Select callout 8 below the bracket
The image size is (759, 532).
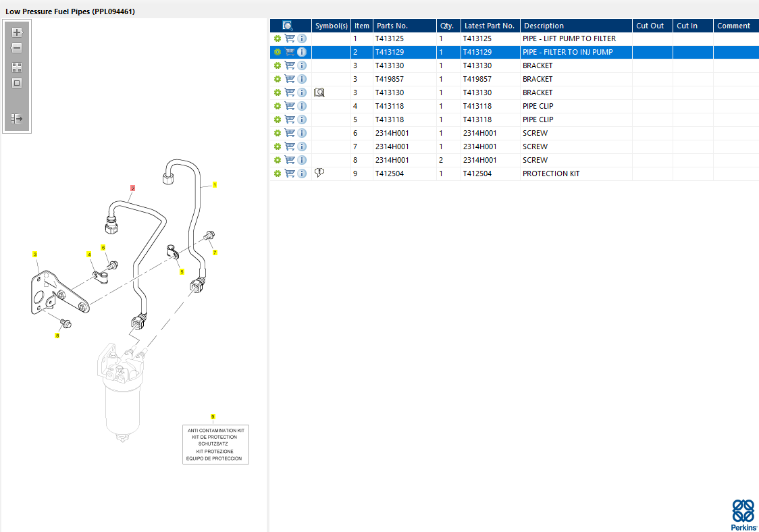click(57, 336)
